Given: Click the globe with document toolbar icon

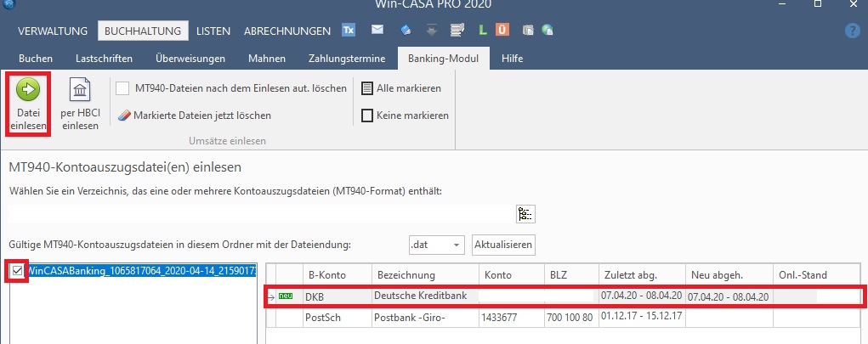Looking at the screenshot, I should pos(547,31).
